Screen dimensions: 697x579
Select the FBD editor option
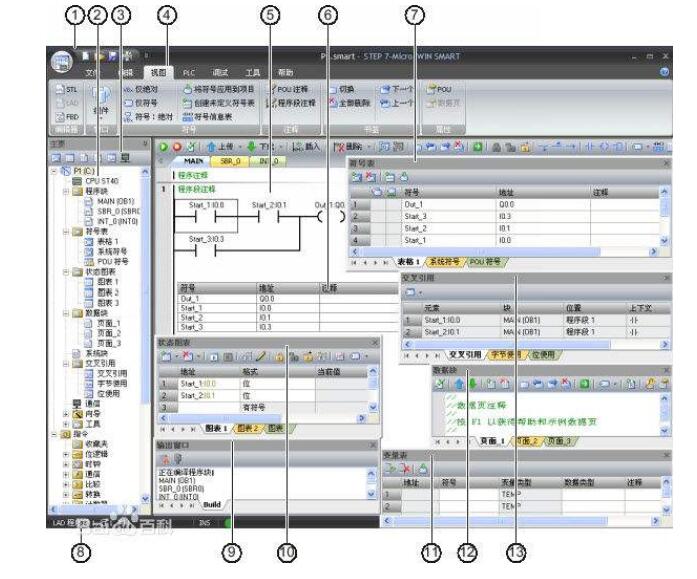click(67, 117)
